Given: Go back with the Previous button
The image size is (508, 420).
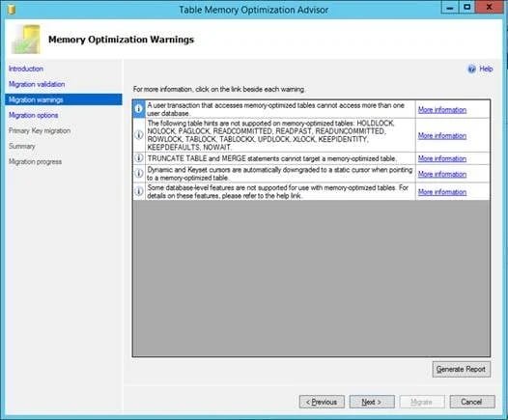Looking at the screenshot, I should point(322,402).
